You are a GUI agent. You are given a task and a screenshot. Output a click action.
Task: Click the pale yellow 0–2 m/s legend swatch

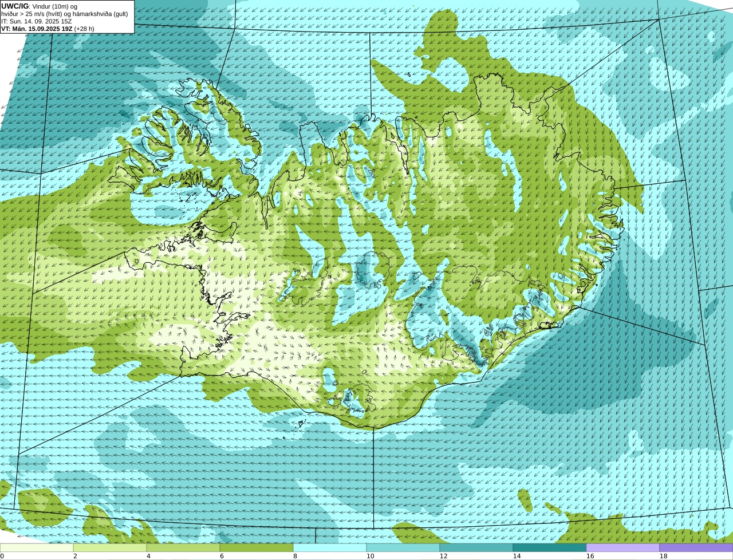pos(37,547)
